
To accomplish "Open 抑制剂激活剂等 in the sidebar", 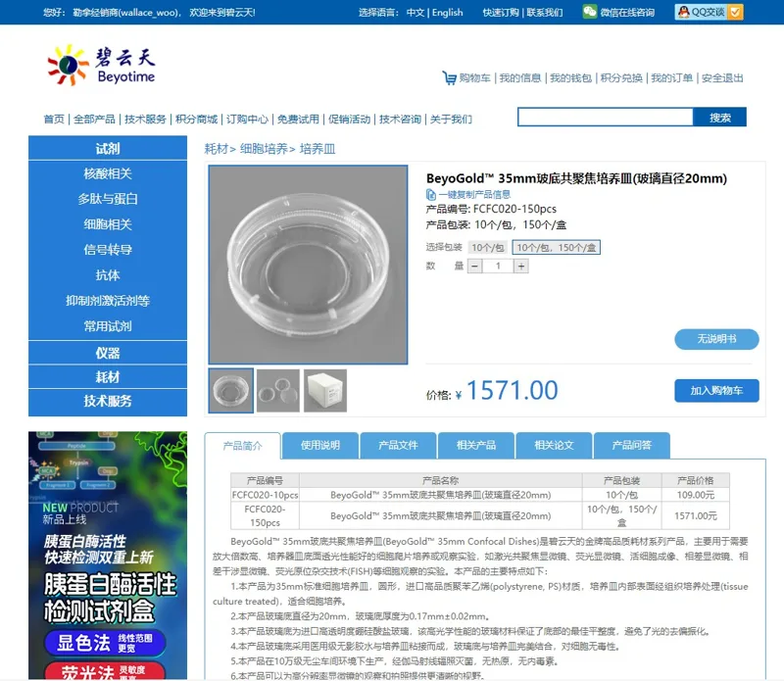I will coord(108,301).
